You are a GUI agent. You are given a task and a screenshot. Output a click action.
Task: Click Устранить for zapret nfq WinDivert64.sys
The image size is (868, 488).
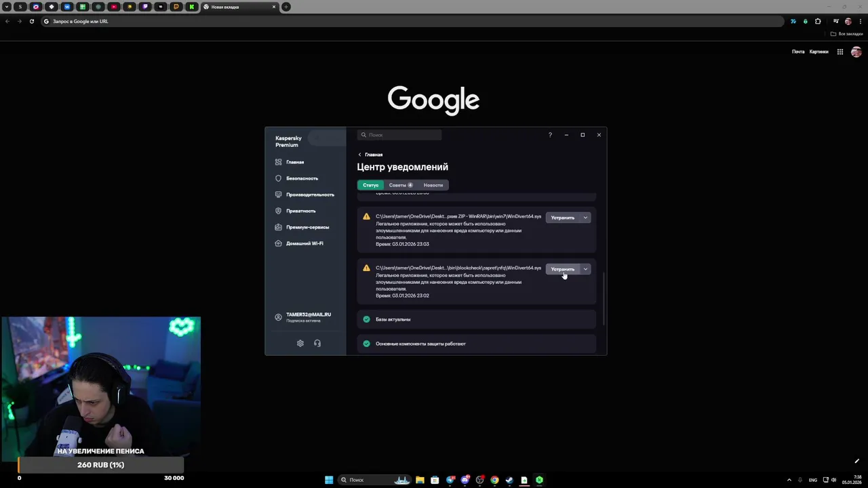pos(562,269)
